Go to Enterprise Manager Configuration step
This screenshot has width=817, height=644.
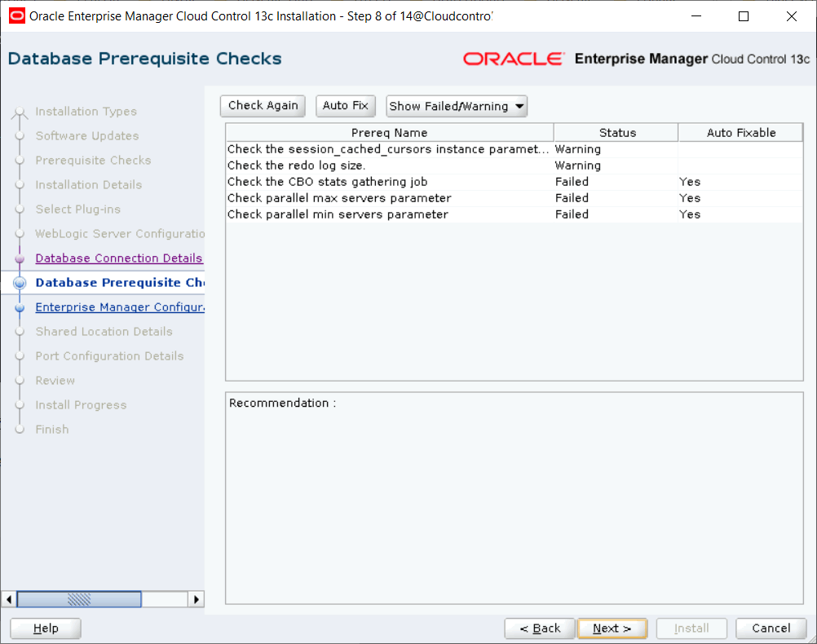120,307
